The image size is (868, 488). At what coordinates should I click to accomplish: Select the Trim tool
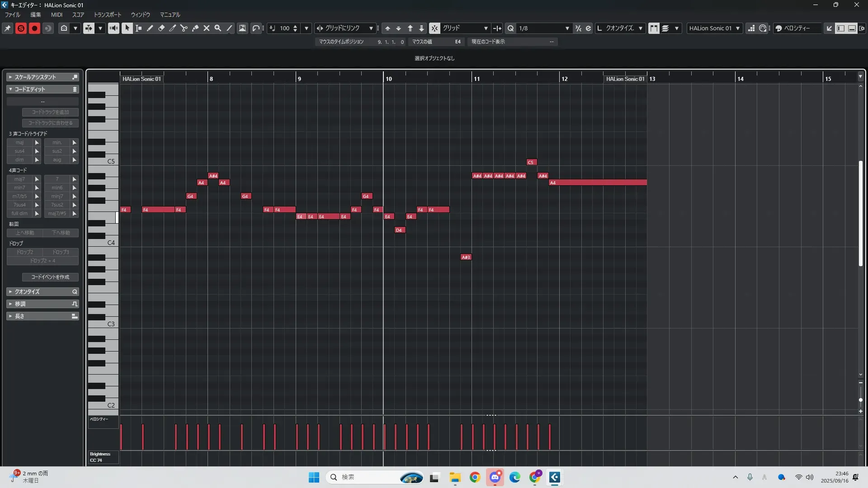click(x=173, y=28)
